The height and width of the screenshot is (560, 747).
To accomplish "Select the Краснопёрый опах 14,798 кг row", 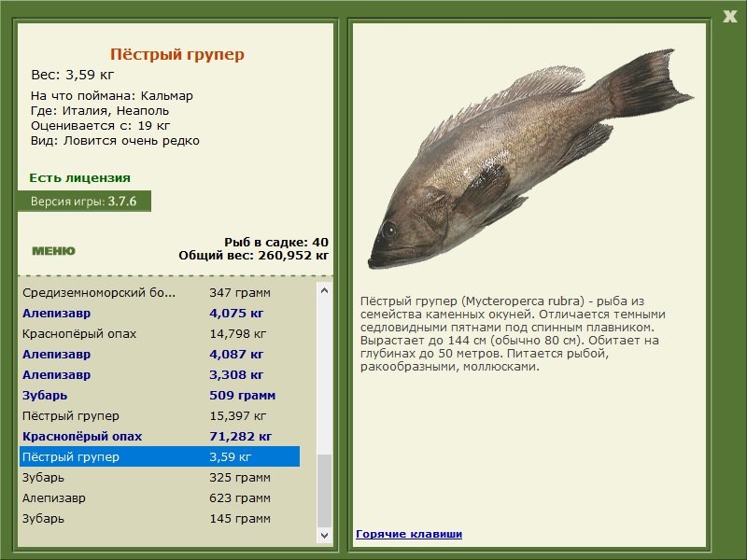I will click(x=160, y=333).
